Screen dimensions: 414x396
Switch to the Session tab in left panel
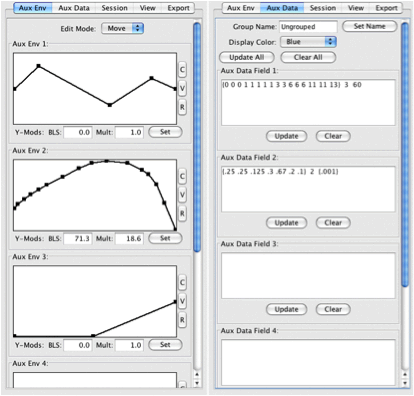(114, 8)
